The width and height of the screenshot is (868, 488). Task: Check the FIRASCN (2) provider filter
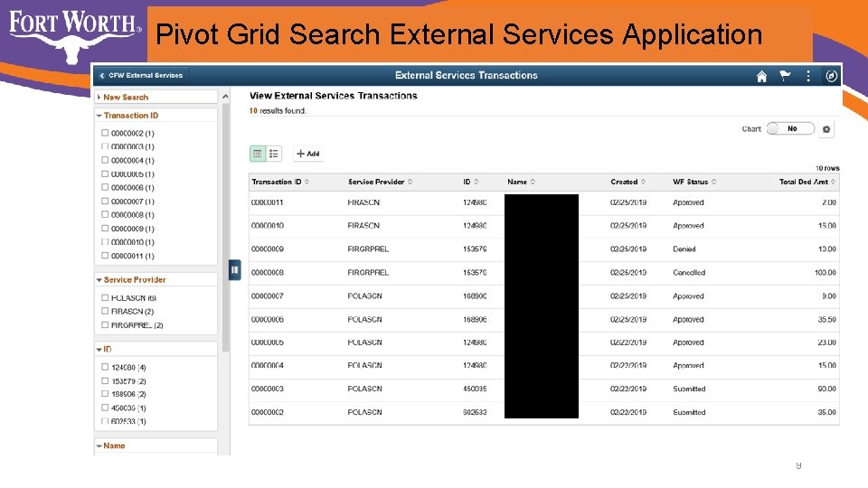[x=105, y=311]
